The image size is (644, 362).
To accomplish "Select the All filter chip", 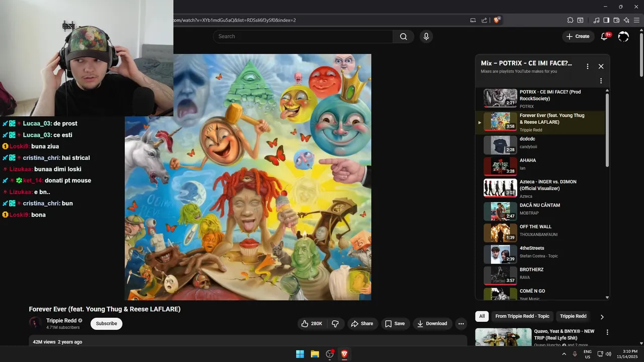I will coord(482,316).
